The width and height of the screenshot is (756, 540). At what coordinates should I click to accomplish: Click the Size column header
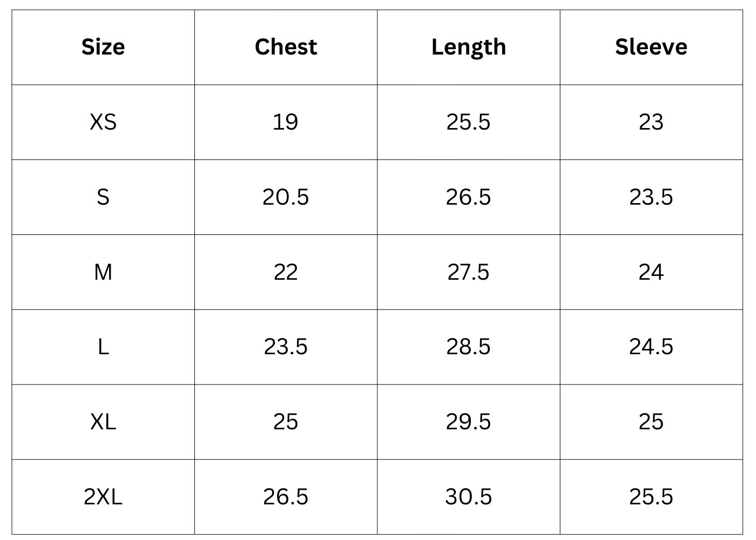click(103, 47)
